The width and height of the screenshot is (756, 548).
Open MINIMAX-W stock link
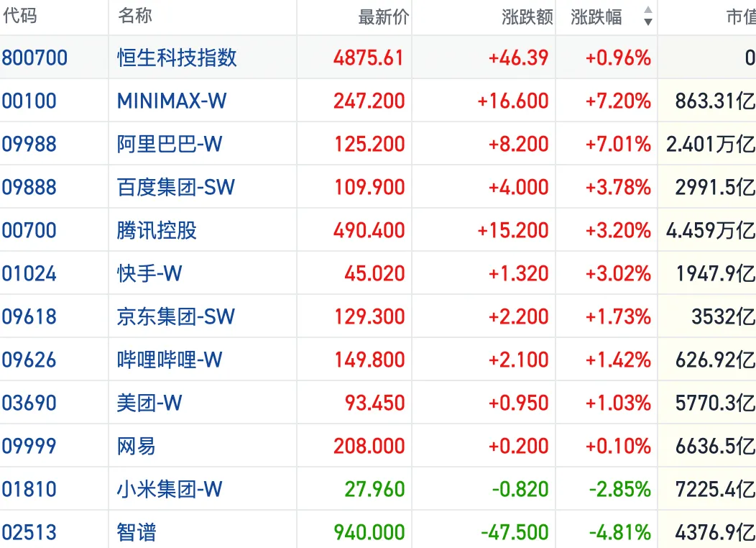click(x=172, y=101)
